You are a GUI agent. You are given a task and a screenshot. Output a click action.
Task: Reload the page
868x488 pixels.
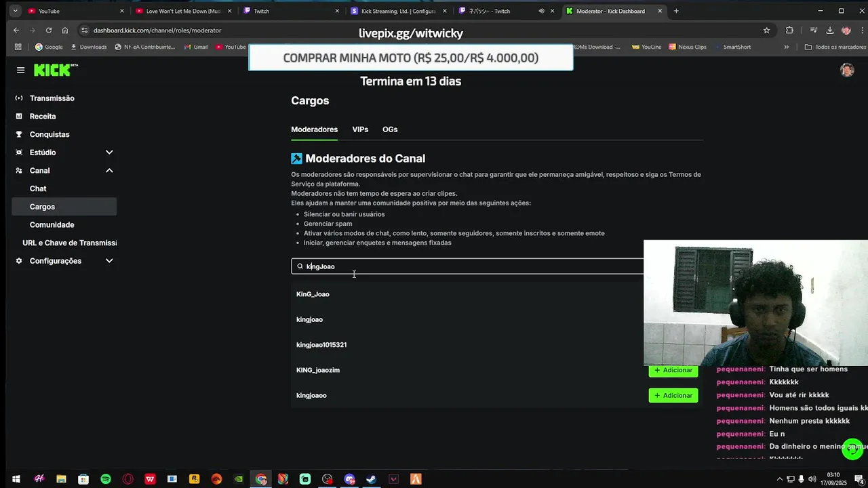coord(49,30)
